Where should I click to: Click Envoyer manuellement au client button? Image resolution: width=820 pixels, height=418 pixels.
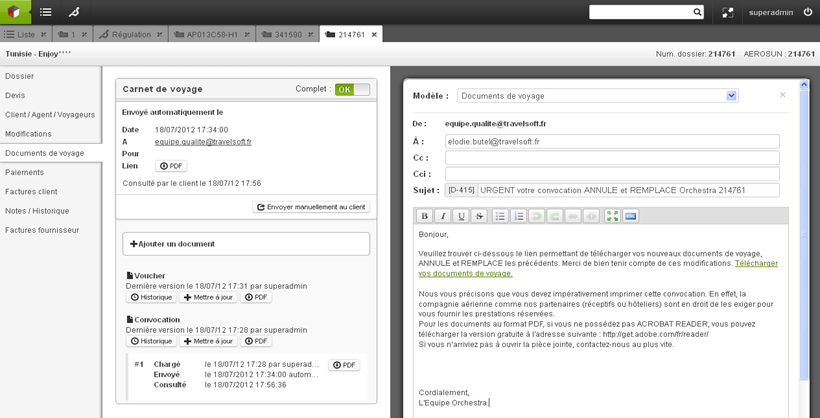(311, 207)
